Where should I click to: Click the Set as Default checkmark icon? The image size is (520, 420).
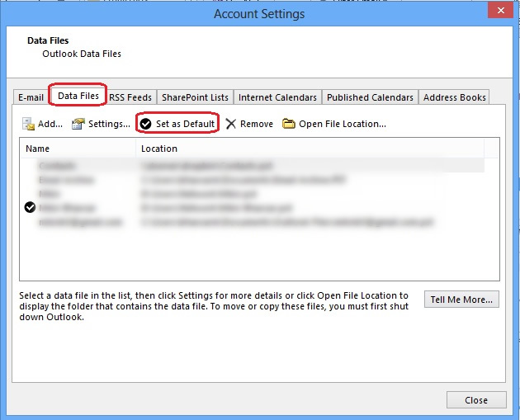pos(145,124)
